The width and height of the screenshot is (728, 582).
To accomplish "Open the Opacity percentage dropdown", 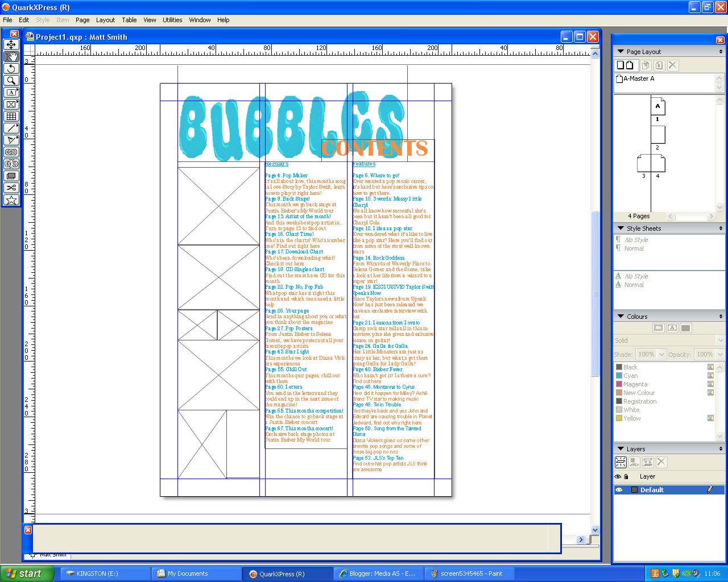I will 720,354.
